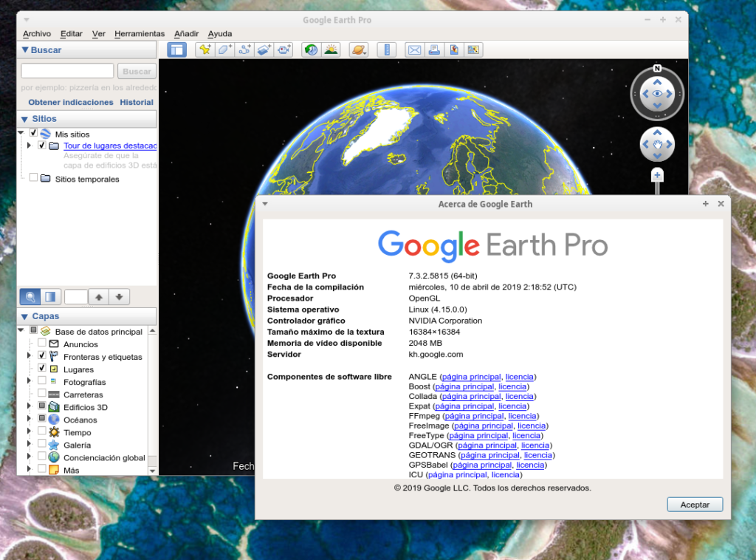Uncheck the Lugares layer
The height and width of the screenshot is (560, 756).
[42, 368]
